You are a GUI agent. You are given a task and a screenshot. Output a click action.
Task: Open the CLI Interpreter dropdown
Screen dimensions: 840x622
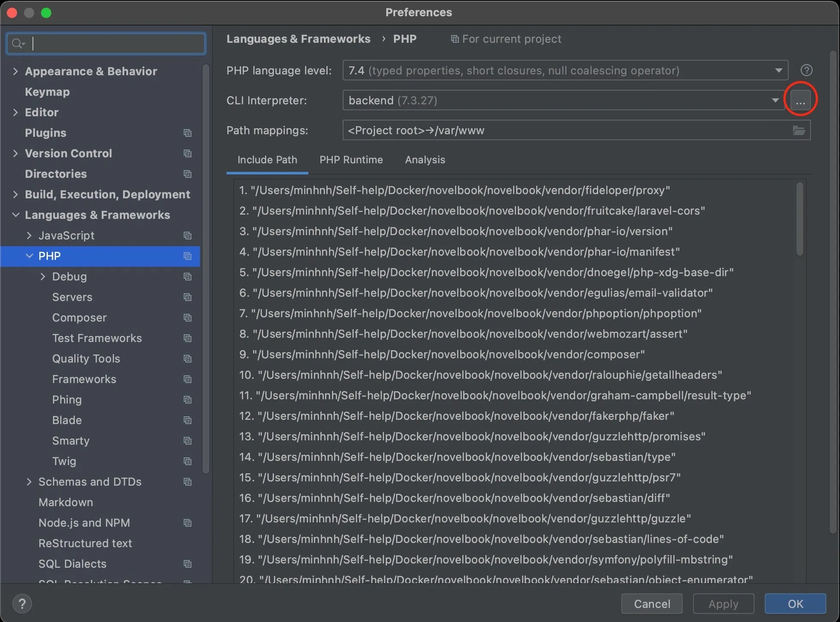(x=774, y=100)
